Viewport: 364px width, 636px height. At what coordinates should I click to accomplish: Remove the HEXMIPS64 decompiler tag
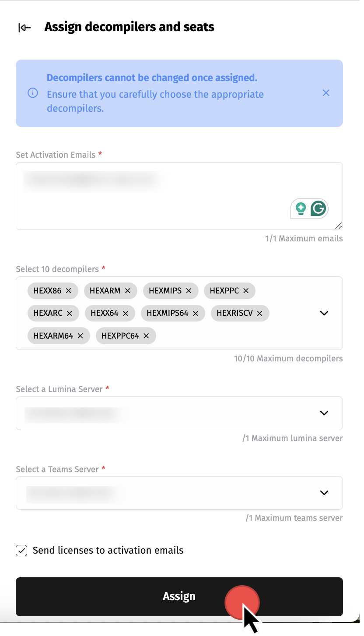click(196, 313)
